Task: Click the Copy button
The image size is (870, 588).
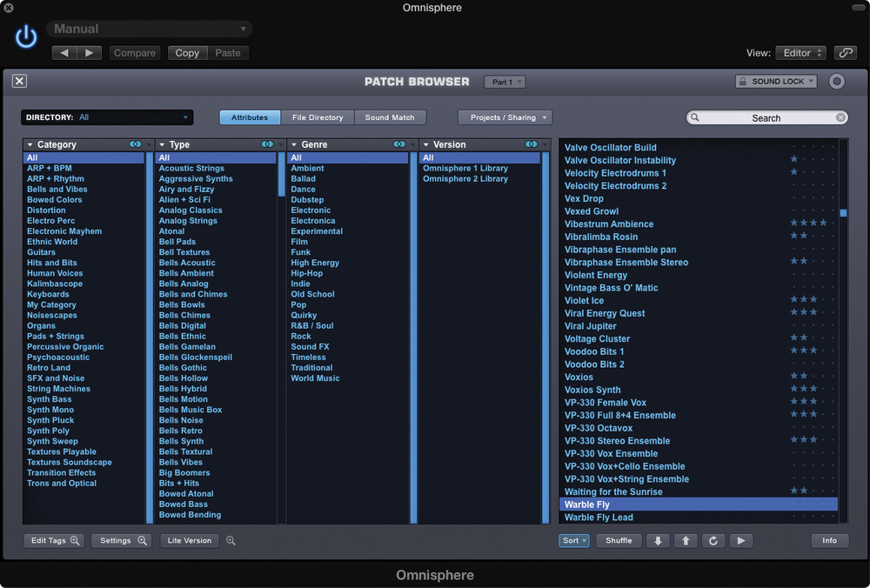Action: click(188, 53)
